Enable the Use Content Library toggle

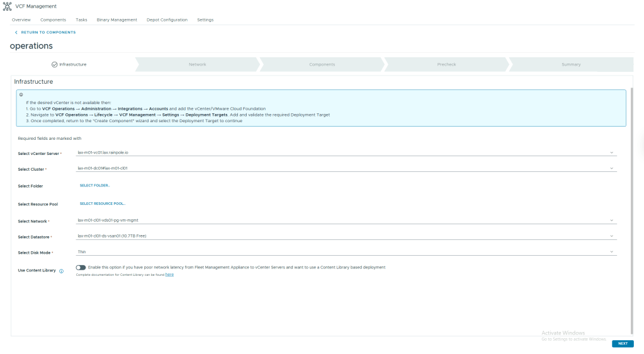tap(81, 267)
